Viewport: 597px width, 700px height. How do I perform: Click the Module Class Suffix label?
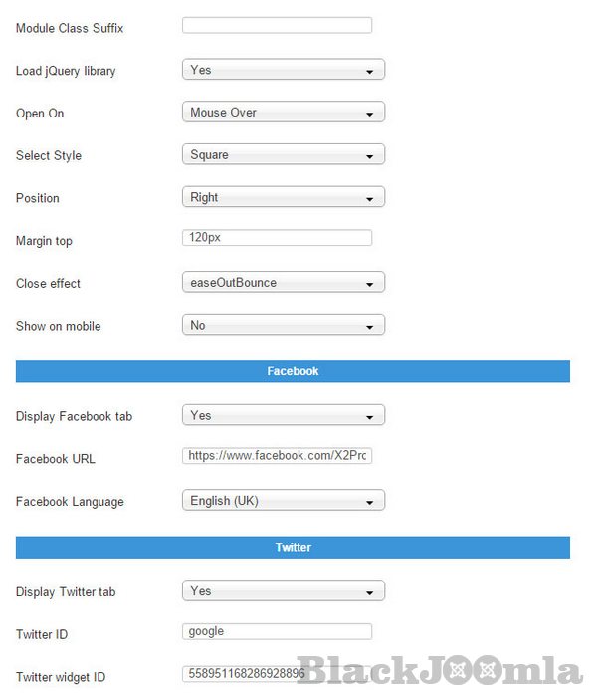coord(70,29)
